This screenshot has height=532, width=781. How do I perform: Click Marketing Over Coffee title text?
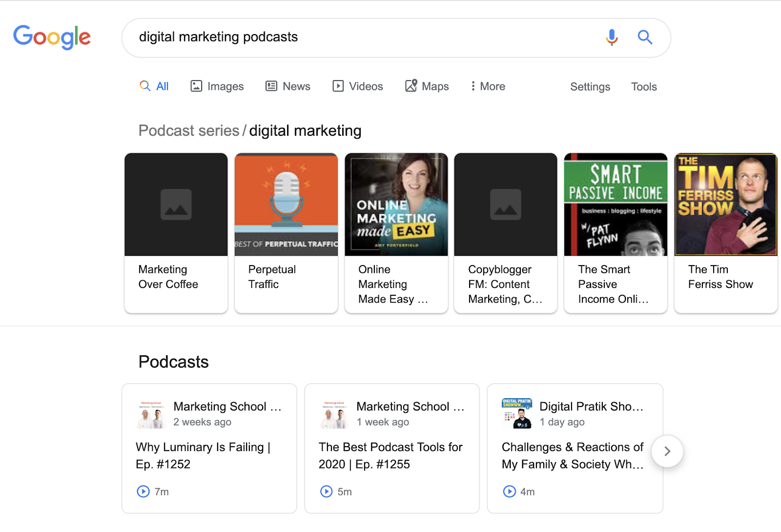[x=168, y=277]
